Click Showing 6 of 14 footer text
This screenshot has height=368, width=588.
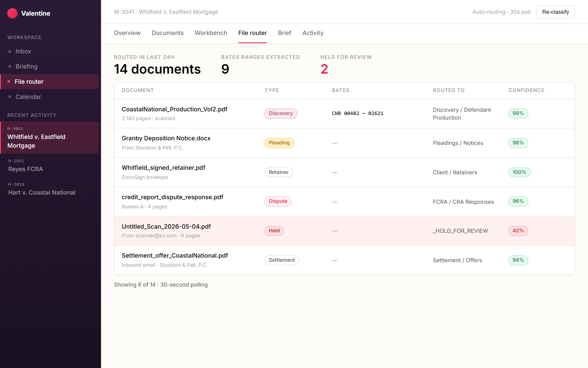161,285
